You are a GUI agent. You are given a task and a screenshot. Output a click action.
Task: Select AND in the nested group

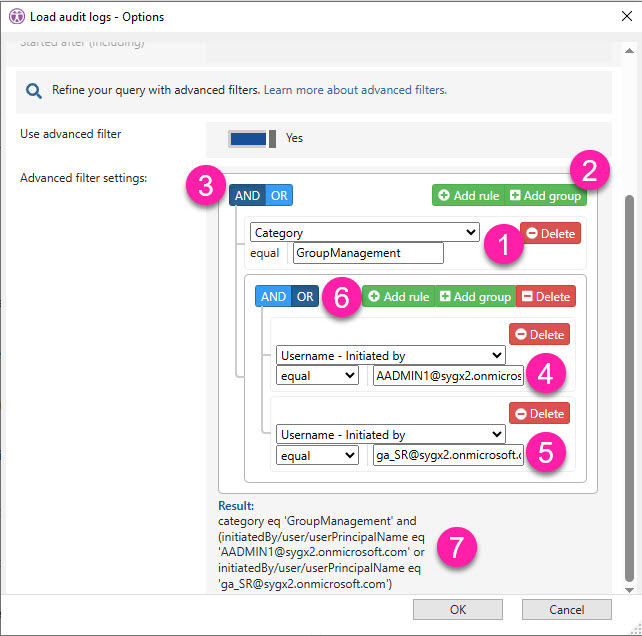[x=273, y=297]
